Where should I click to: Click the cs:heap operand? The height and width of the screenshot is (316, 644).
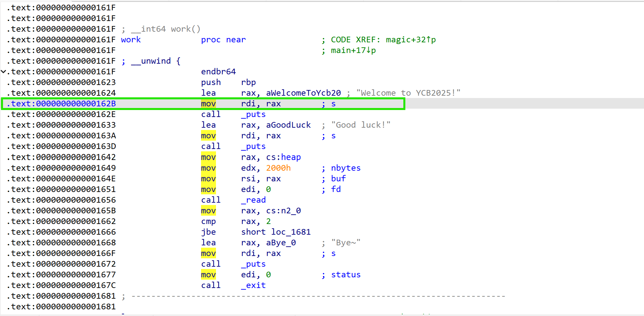point(283,157)
